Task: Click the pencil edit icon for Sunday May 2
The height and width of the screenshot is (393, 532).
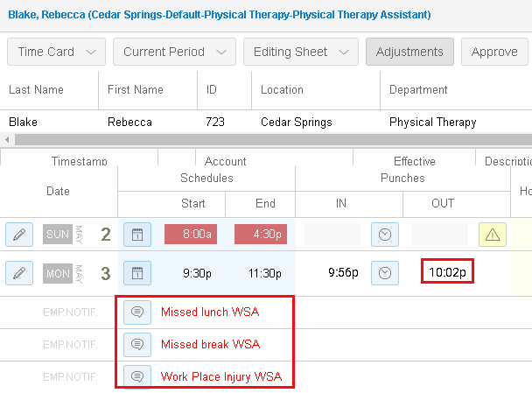Action: (x=19, y=235)
